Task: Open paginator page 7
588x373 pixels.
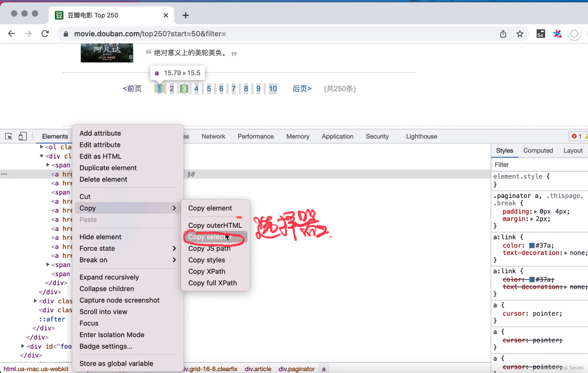Action: [234, 89]
